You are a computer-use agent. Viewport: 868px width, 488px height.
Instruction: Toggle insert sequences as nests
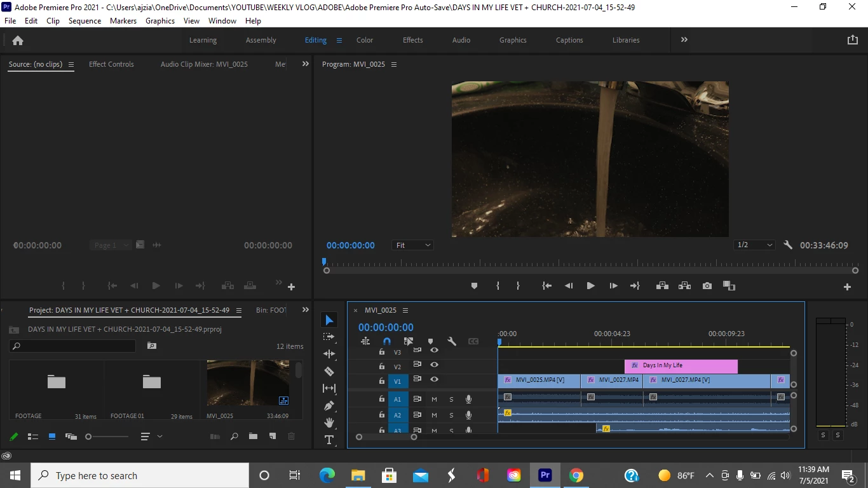(365, 341)
